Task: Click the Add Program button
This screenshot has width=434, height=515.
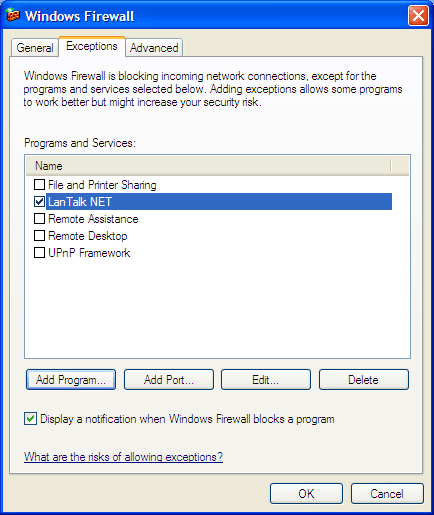Action: tap(71, 380)
